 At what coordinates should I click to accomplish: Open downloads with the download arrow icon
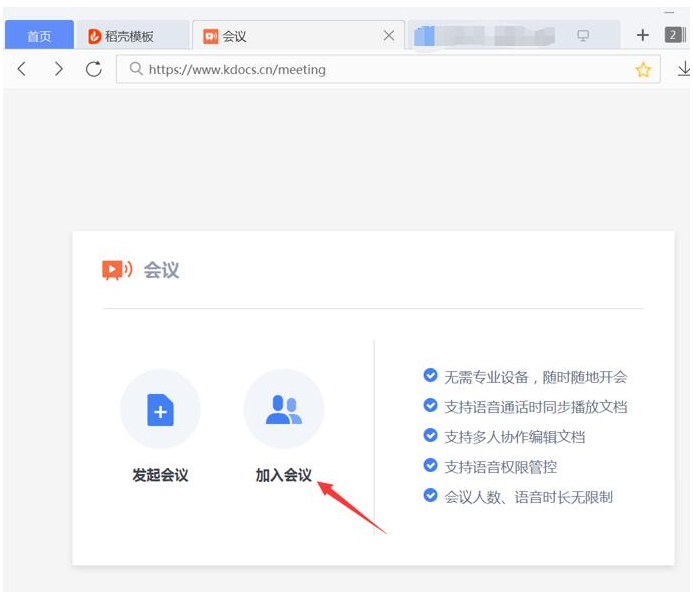(x=684, y=69)
